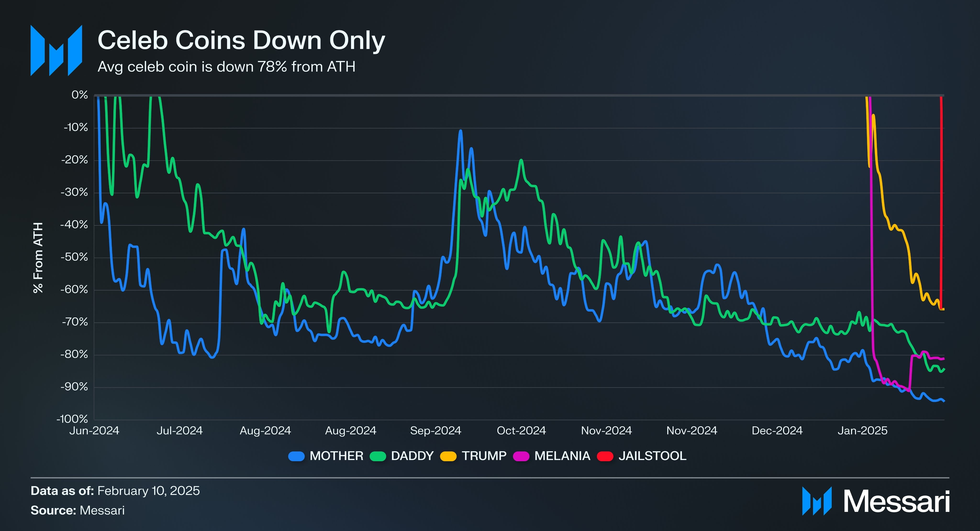Click the Sep-2024 x-axis label

pyautogui.click(x=435, y=431)
